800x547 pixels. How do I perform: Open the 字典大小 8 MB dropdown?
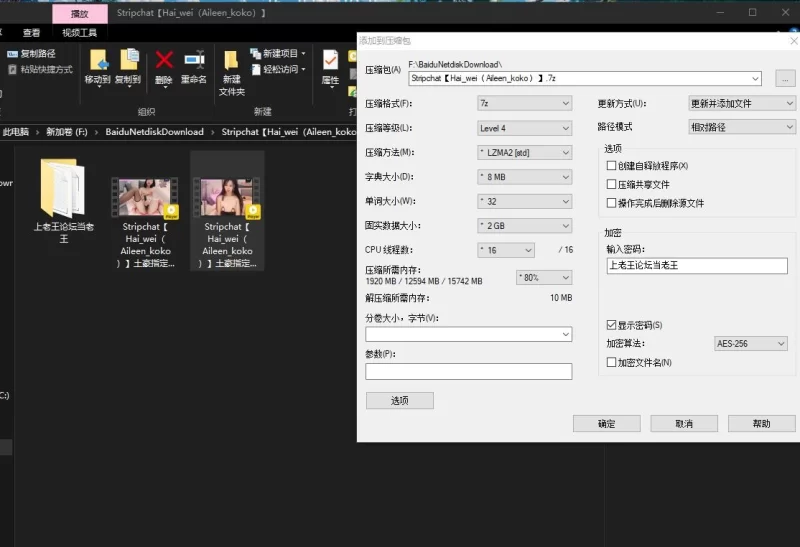click(x=524, y=177)
